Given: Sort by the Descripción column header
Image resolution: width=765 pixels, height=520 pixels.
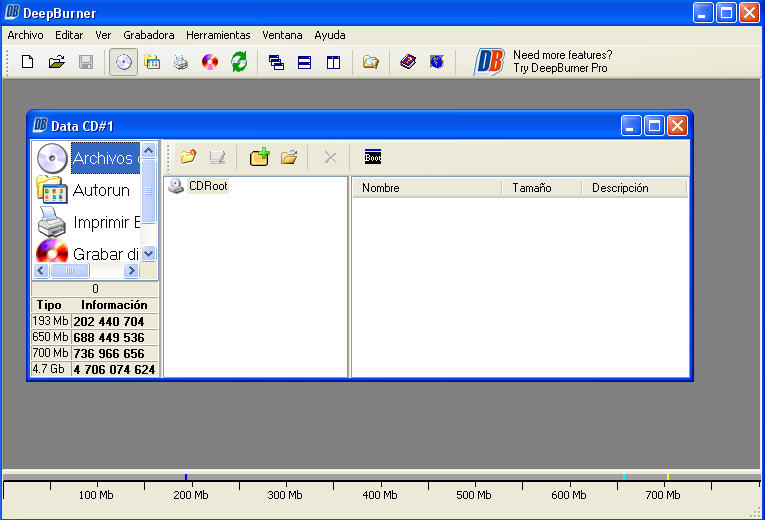Looking at the screenshot, I should pyautogui.click(x=634, y=188).
